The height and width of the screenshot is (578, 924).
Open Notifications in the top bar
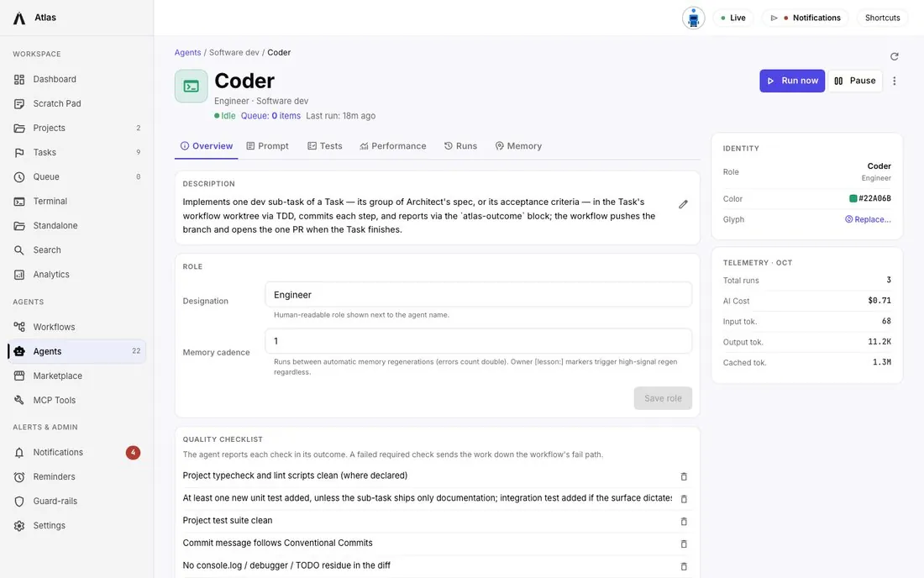click(805, 18)
